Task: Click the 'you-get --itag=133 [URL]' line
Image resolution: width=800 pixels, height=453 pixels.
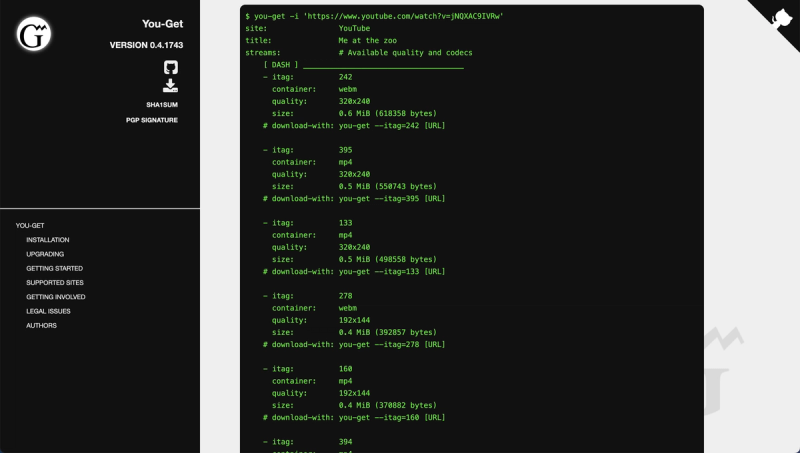Action: tap(392, 271)
